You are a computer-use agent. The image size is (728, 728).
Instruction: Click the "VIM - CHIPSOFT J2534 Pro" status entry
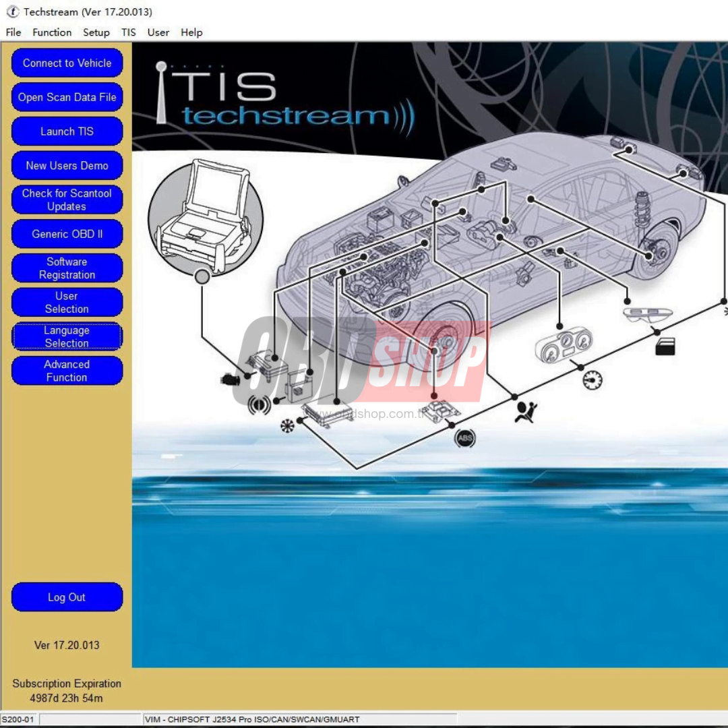click(252, 719)
